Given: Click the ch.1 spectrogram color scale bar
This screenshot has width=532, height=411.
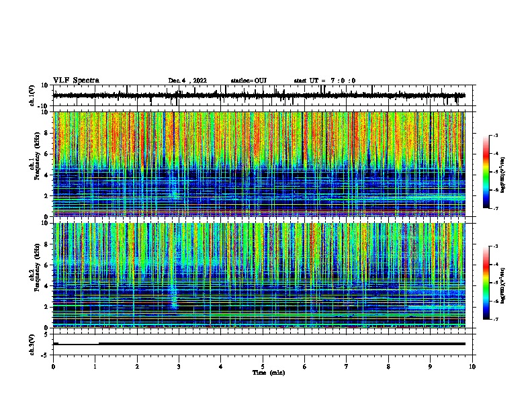Looking at the screenshot, I should [x=486, y=172].
